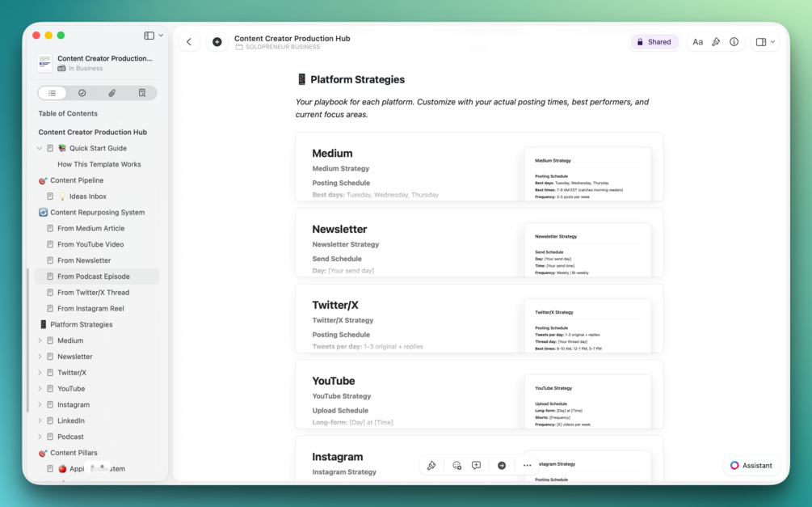Open the right panel dropdown chevron
This screenshot has height=507, width=812.
coord(772,42)
